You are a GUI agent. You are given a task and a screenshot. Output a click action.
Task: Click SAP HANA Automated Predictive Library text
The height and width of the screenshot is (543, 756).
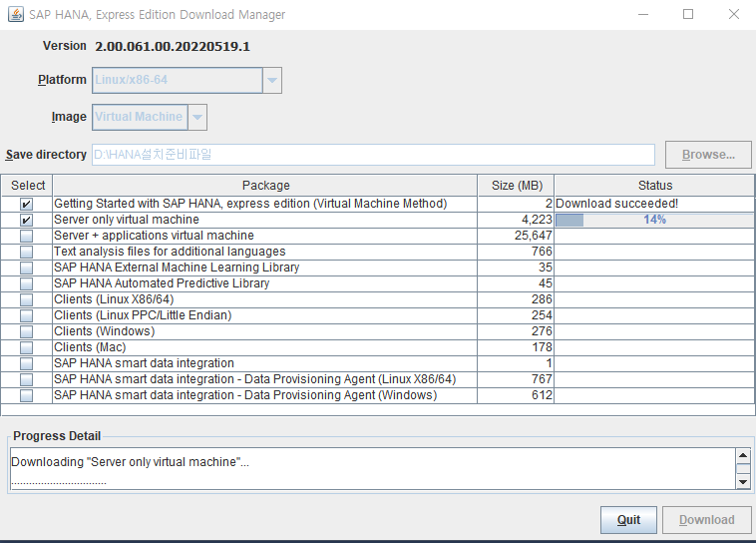162,283
